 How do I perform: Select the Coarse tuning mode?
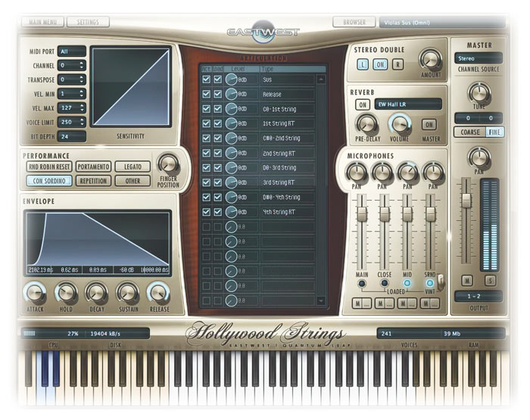click(x=470, y=132)
